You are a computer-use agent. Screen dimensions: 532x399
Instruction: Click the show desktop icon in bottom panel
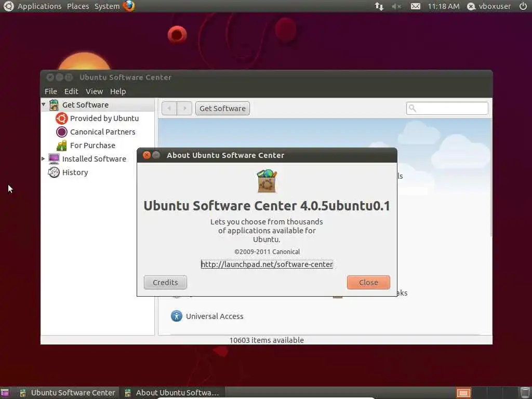point(5,393)
